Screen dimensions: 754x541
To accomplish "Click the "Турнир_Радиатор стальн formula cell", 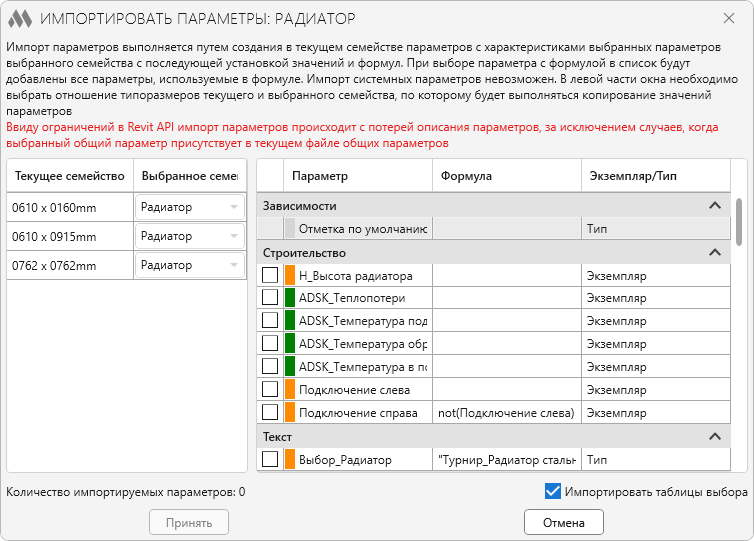I will click(507, 460).
